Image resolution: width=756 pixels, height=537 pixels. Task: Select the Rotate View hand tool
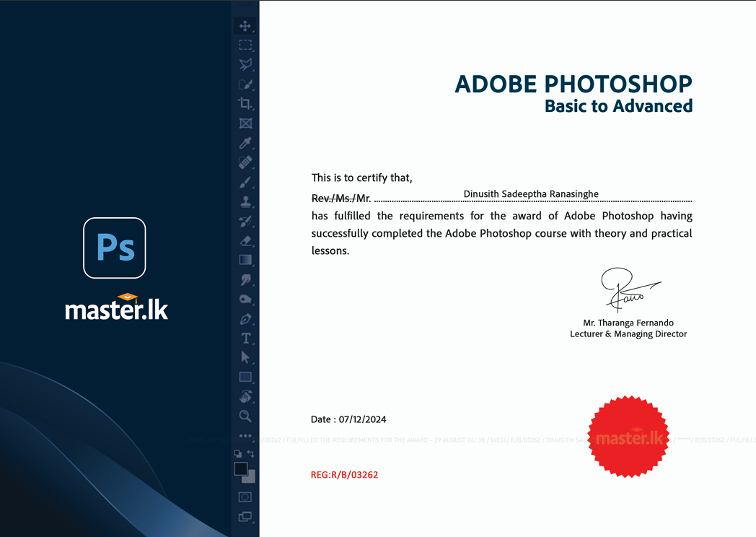click(245, 396)
